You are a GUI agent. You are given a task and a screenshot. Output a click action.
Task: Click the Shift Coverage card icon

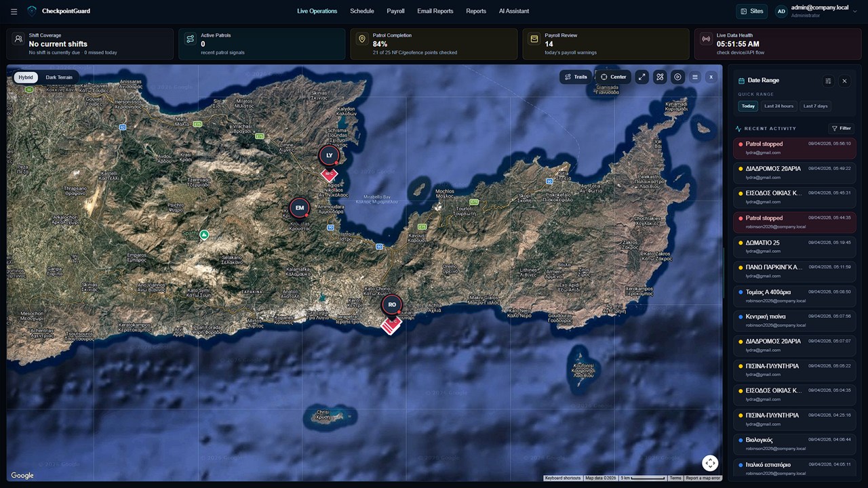tap(18, 39)
